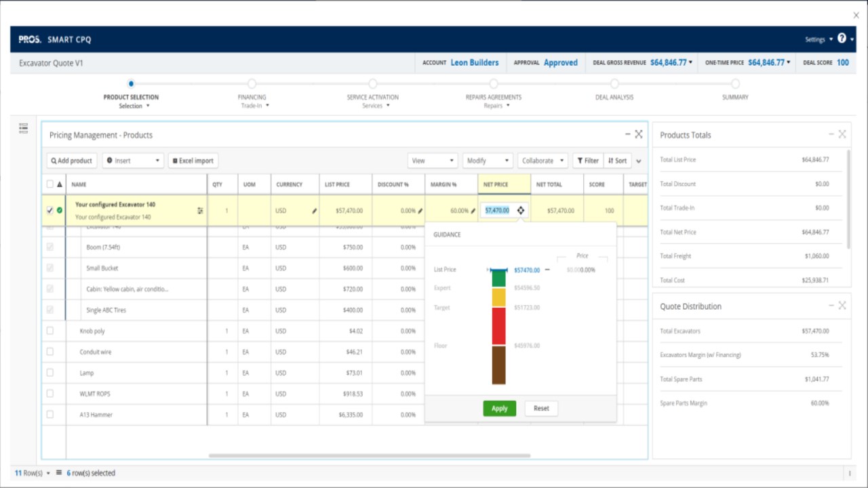Expand the toolbar chevron next to Sort
868x488 pixels.
tap(639, 161)
